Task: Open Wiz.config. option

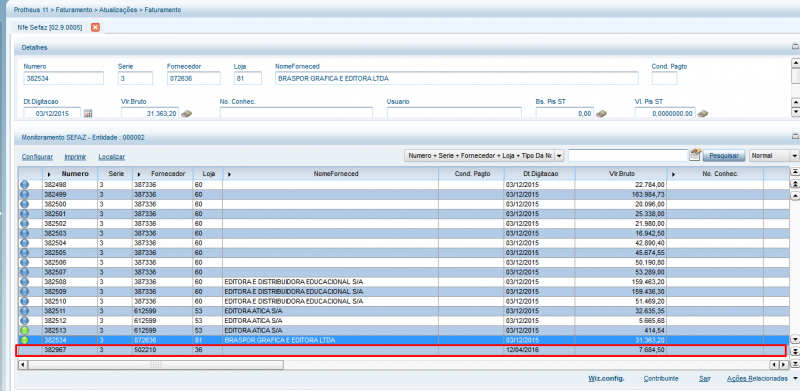Action: click(x=606, y=379)
